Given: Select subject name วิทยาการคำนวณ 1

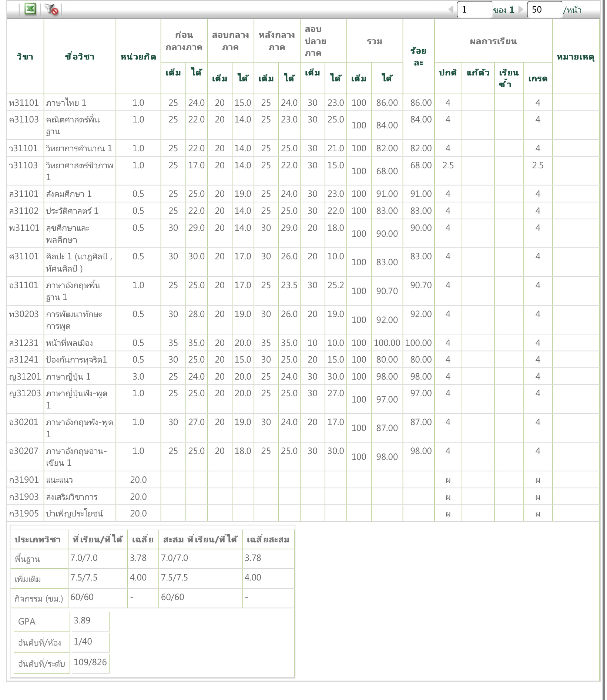Looking at the screenshot, I should pos(79,148).
